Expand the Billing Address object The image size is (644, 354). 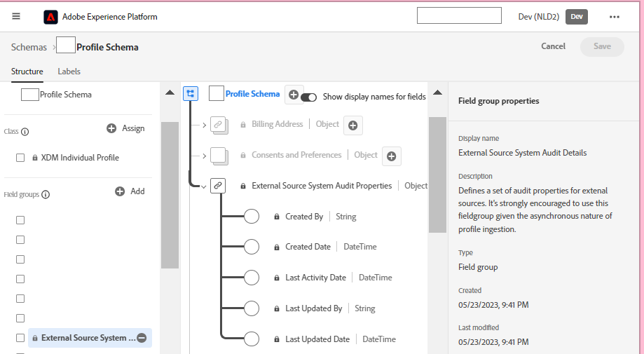(205, 125)
